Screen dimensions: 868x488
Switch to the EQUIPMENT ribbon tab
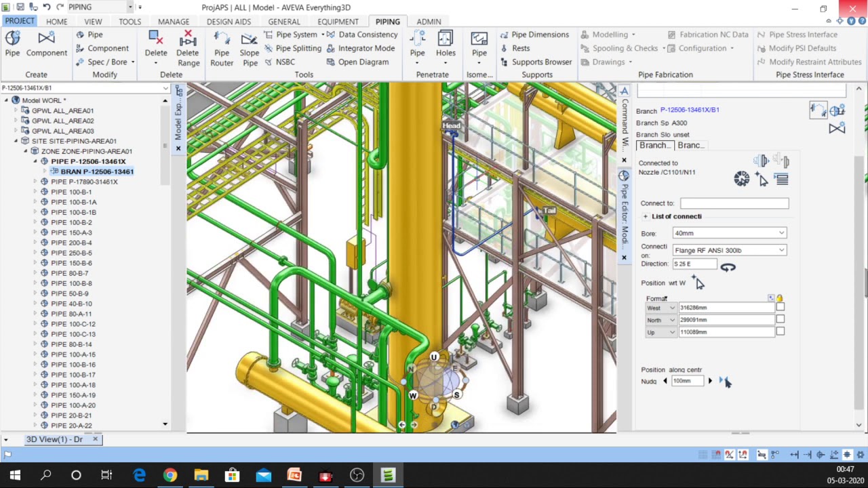[338, 22]
